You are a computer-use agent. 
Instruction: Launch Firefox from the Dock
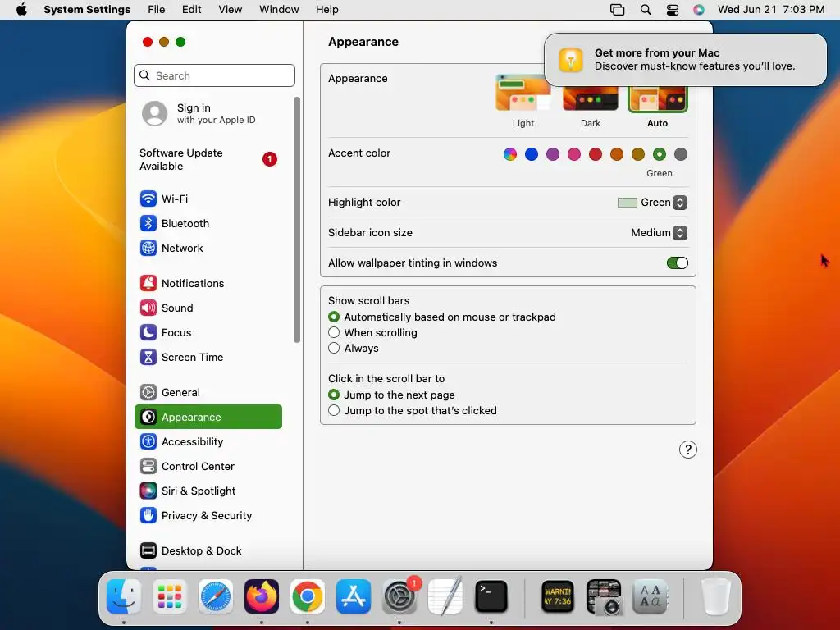(262, 596)
